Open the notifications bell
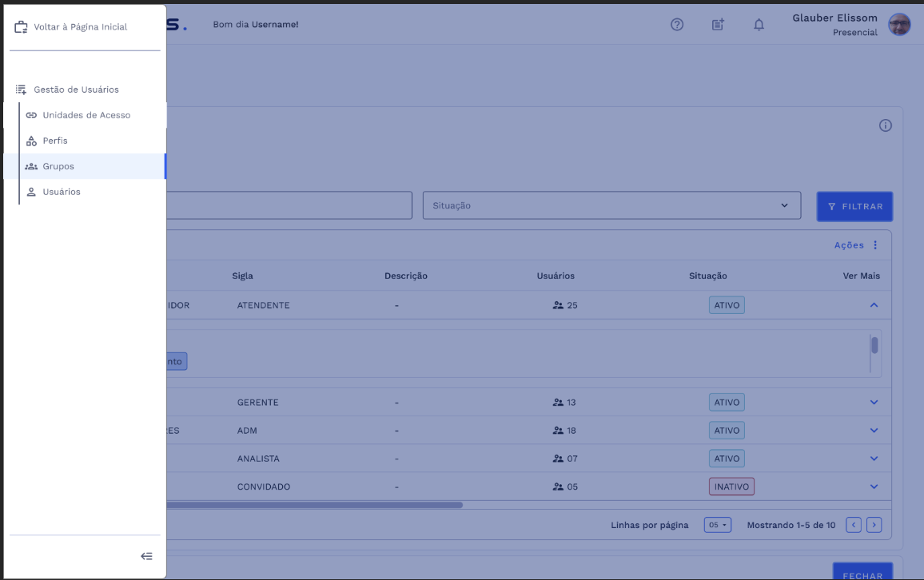This screenshot has width=924, height=580. 759,25
